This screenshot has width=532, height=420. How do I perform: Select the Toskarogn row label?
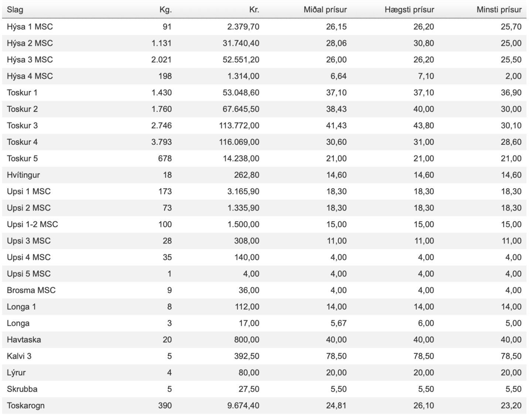(x=26, y=406)
